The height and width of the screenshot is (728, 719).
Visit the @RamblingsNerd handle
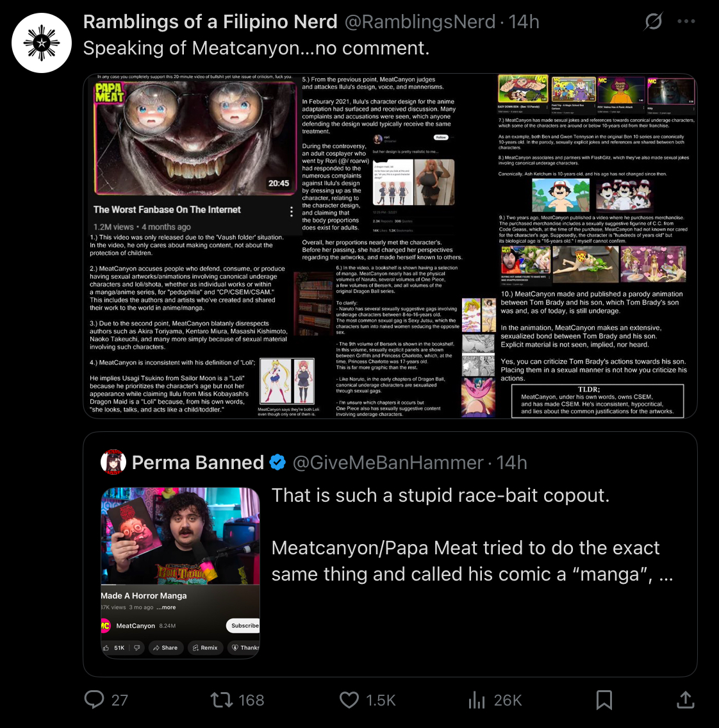pyautogui.click(x=420, y=22)
